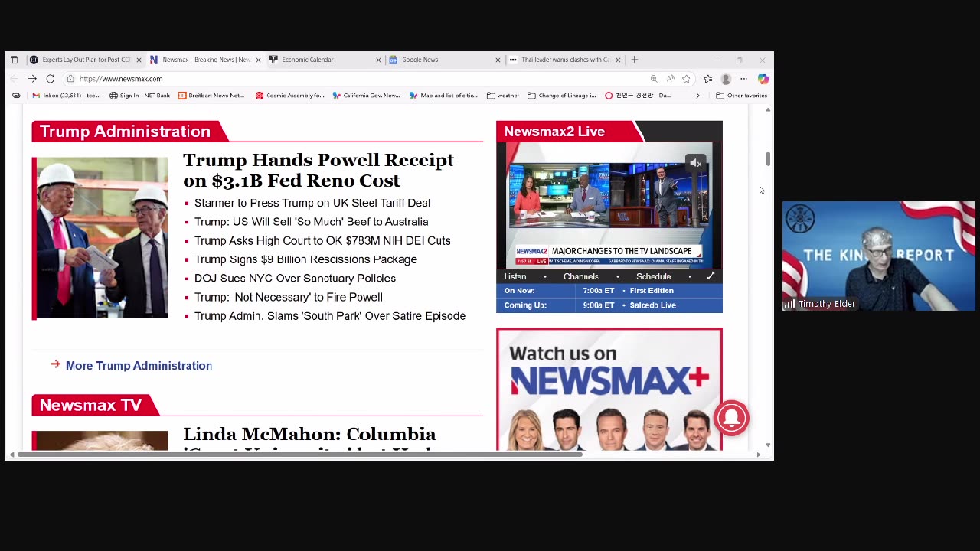Open the Favorites hub icon
This screenshot has width=980, height=551.
(x=708, y=79)
